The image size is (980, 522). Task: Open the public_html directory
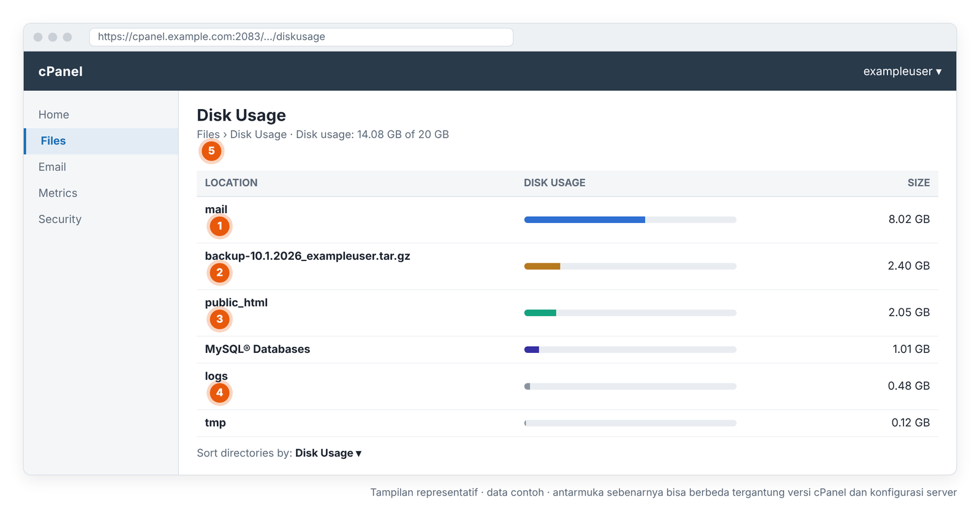point(236,303)
